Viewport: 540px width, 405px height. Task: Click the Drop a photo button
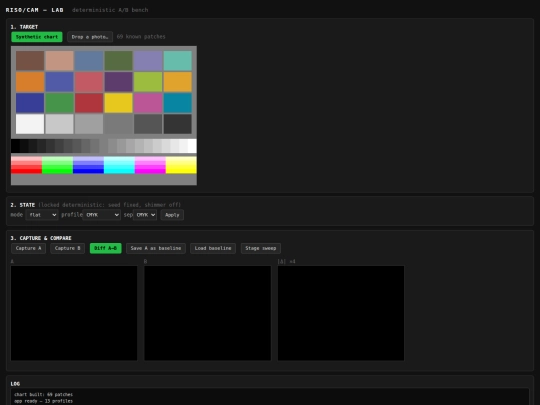tap(90, 37)
